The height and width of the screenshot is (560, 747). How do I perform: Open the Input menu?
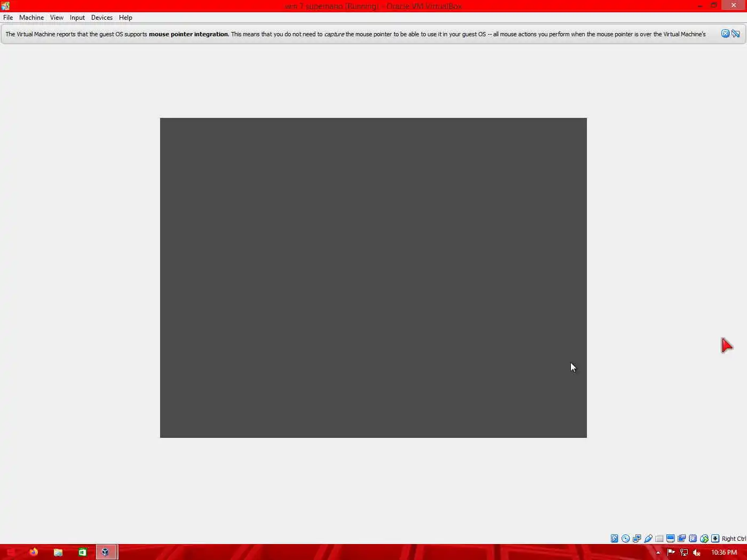77,18
